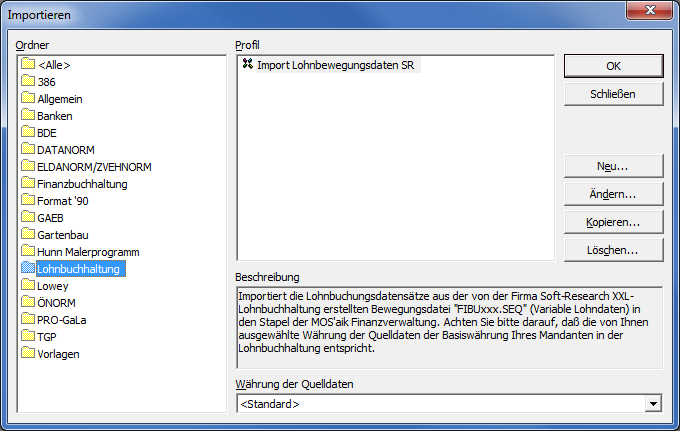Create a new profile with Neu...

pos(614,166)
